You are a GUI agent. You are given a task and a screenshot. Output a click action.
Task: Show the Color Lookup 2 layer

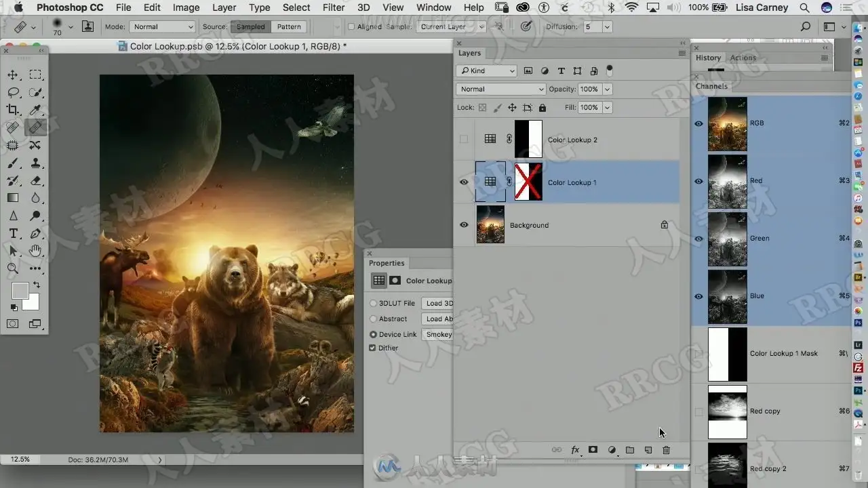pos(464,140)
